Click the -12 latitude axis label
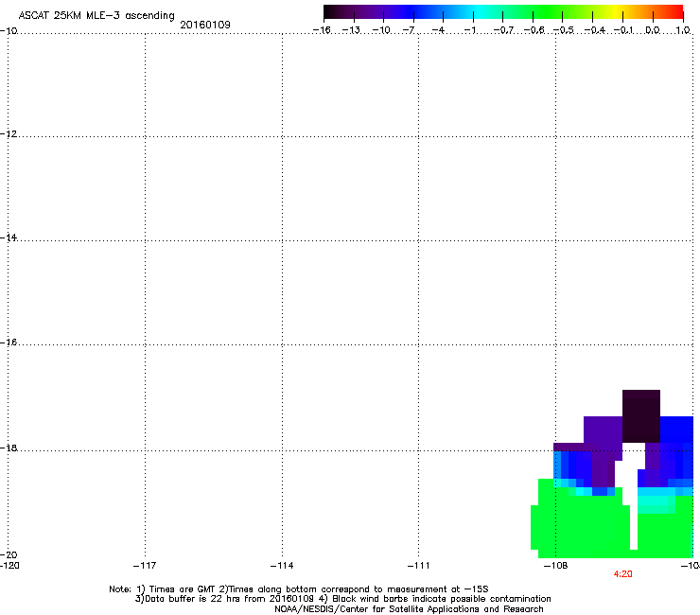This screenshot has width=700, height=615. 9,133
